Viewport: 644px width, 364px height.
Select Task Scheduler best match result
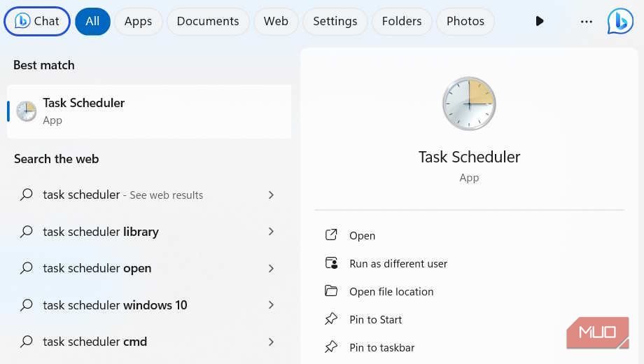pyautogui.click(x=148, y=111)
